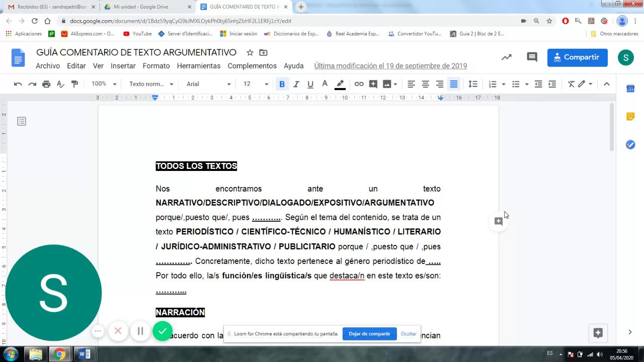Viewport: 644px width, 362px height.
Task: Click Dejar de compartir button
Action: (369, 334)
